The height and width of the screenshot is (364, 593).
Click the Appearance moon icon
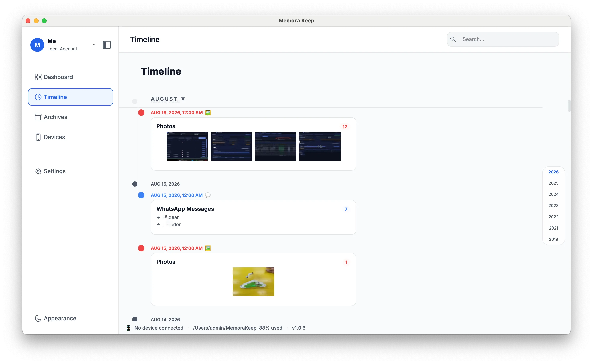38,318
